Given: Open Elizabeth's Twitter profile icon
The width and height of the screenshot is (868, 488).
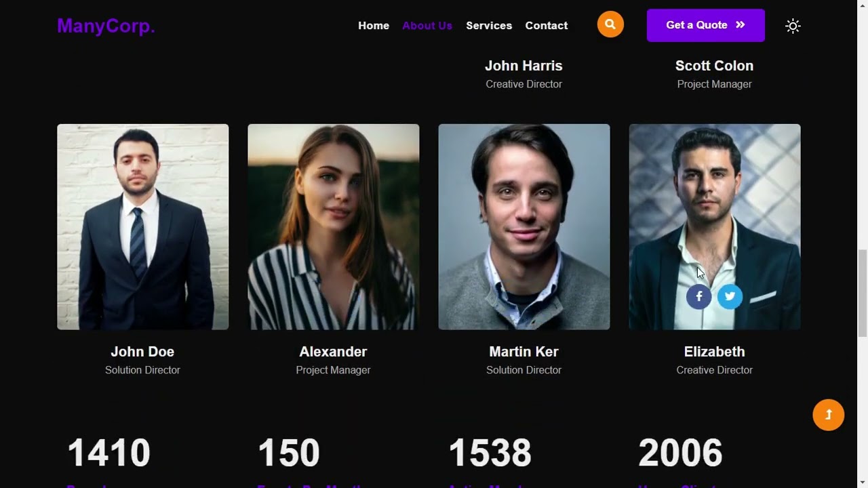Looking at the screenshot, I should [x=730, y=296].
